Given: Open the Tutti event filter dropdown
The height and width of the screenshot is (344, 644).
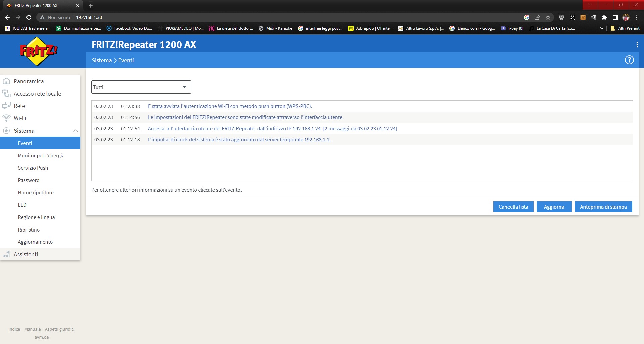Looking at the screenshot, I should point(141,87).
